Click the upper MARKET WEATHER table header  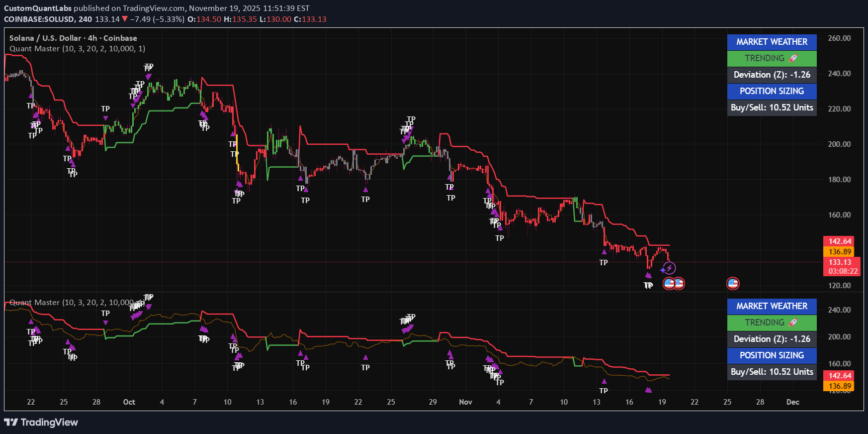(772, 42)
